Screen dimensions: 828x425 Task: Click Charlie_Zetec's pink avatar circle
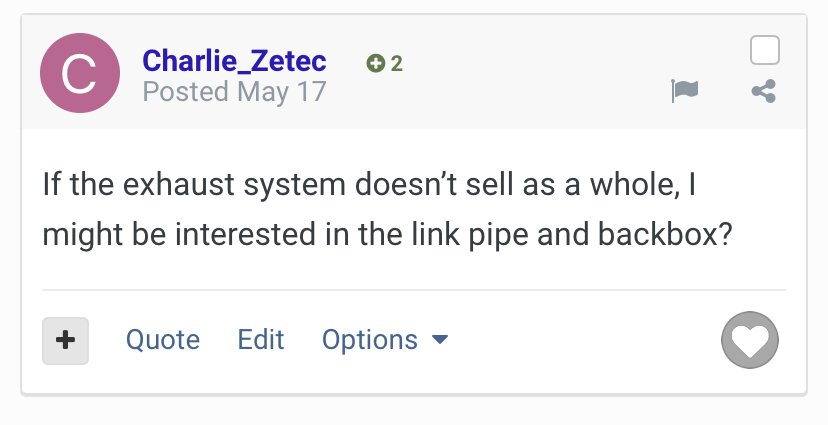point(80,73)
